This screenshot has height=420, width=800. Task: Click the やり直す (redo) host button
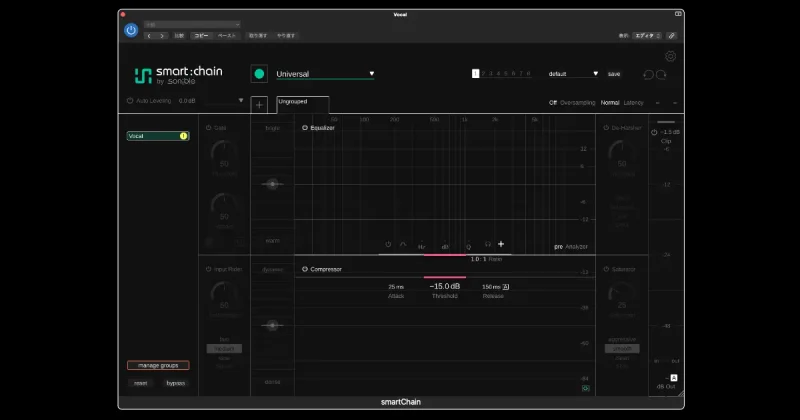point(286,36)
